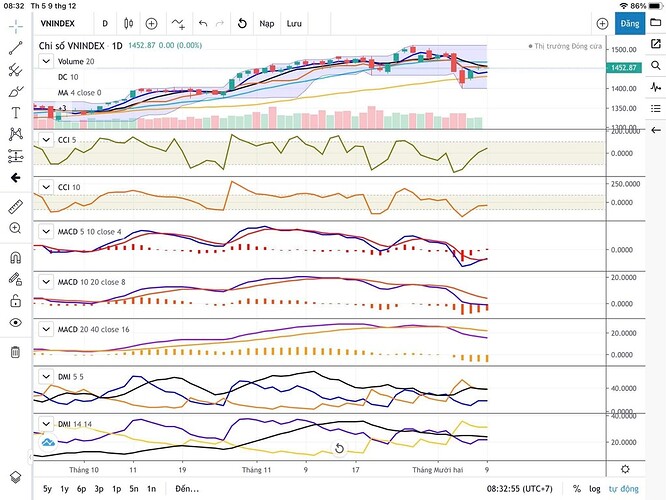This screenshot has width=666, height=500.
Task: Open the long position prediction tool
Action: 16,156
